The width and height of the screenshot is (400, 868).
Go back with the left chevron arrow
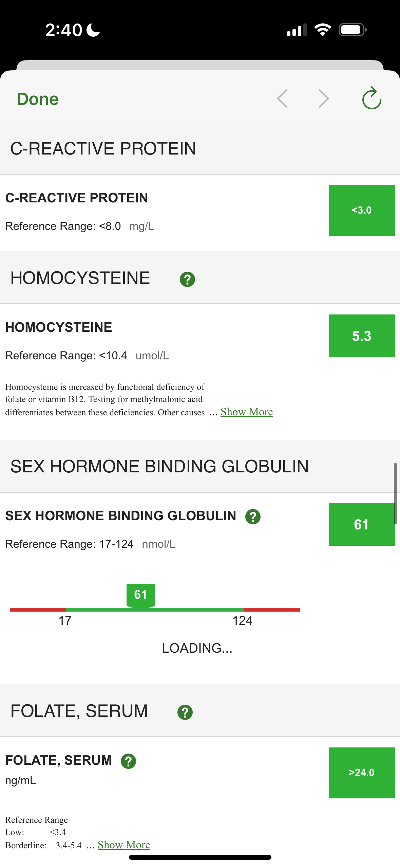282,99
